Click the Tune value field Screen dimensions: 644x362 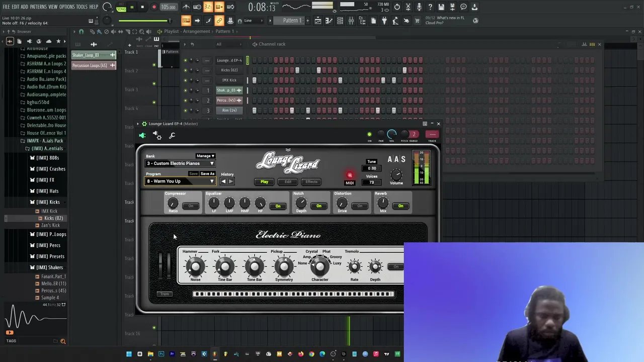(x=372, y=168)
